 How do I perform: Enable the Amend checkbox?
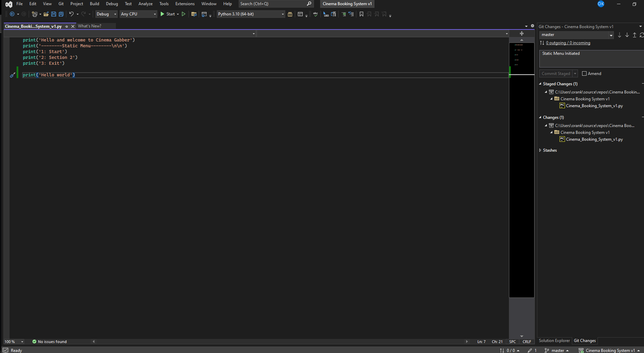pos(585,74)
